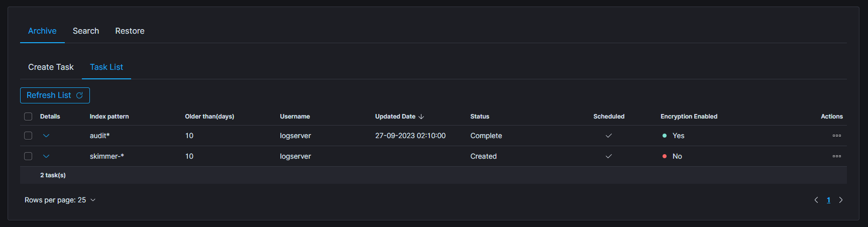Open actions menu for audit* task
The height and width of the screenshot is (227, 868).
(x=836, y=136)
